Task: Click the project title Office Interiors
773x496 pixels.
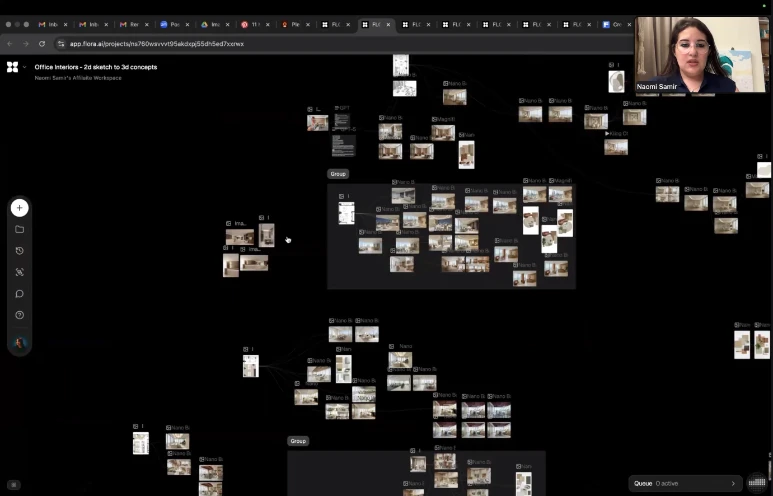Action: (95, 67)
